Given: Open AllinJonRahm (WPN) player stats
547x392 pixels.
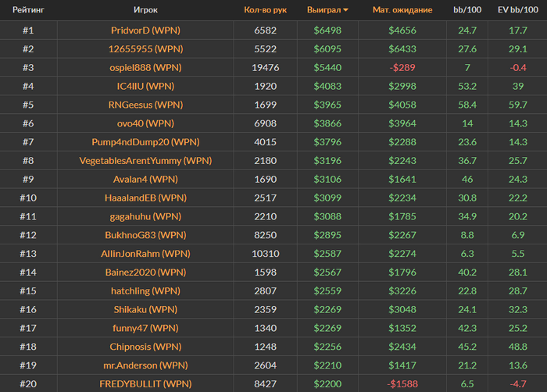Looking at the screenshot, I should point(145,254).
